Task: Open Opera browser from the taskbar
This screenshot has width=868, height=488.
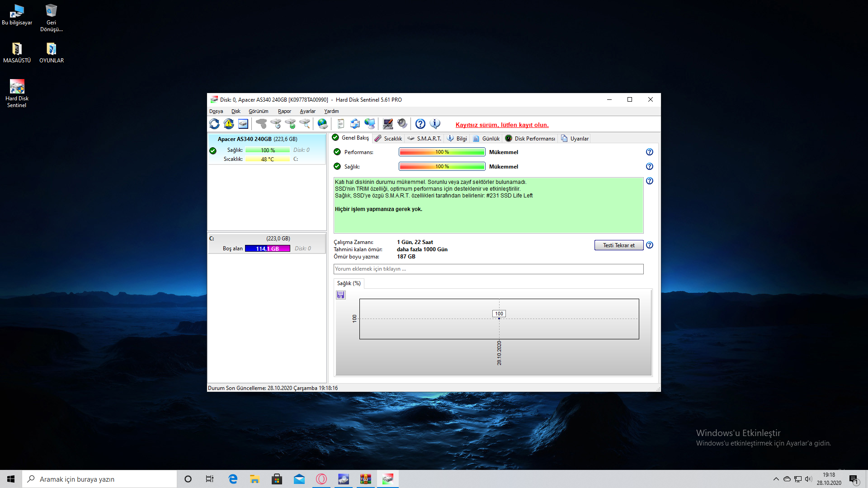Action: coord(321,479)
